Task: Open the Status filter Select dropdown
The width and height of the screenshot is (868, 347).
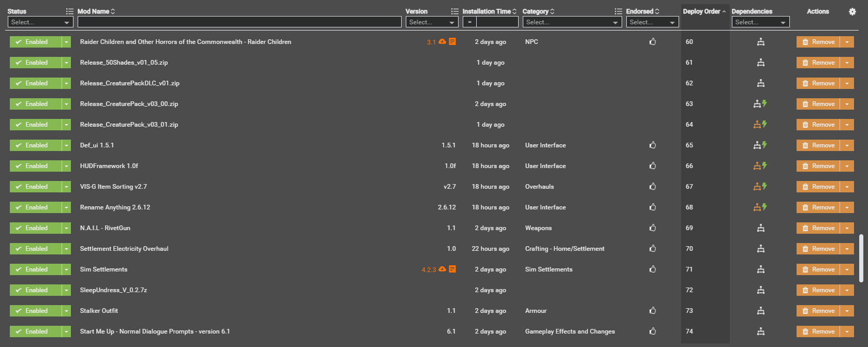Action: point(40,22)
